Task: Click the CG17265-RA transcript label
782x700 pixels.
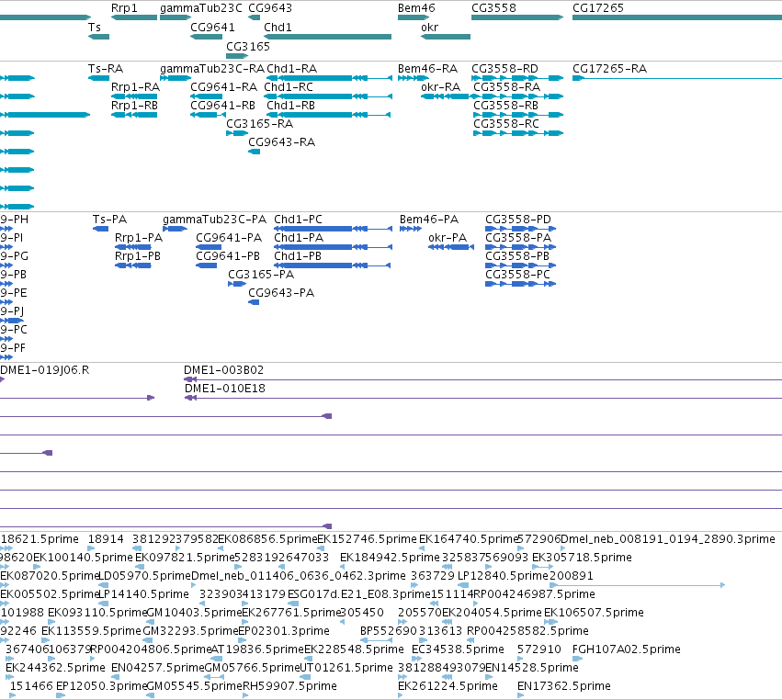Action: [609, 69]
